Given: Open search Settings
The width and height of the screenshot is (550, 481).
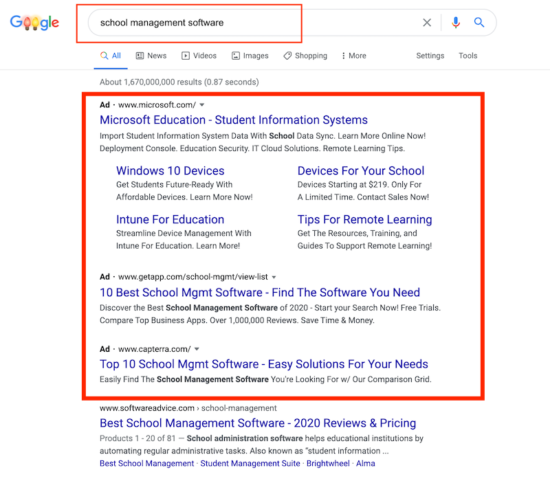Looking at the screenshot, I should [x=430, y=56].
